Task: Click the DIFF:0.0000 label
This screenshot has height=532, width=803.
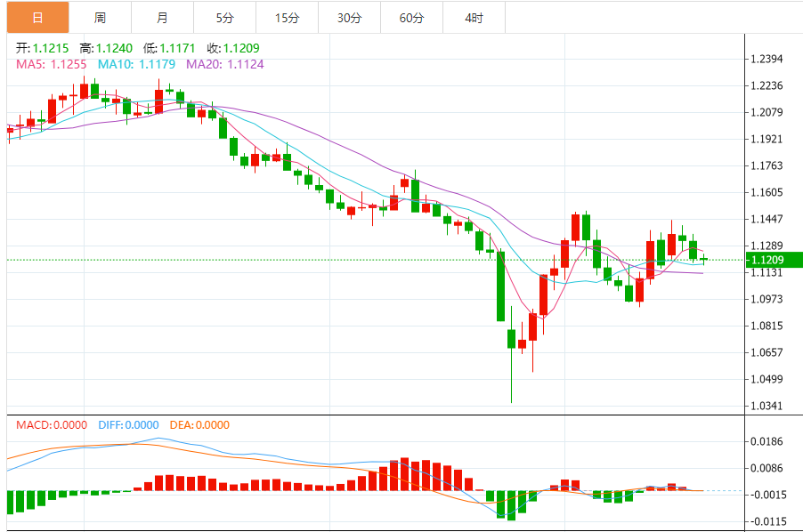Action: [x=128, y=425]
